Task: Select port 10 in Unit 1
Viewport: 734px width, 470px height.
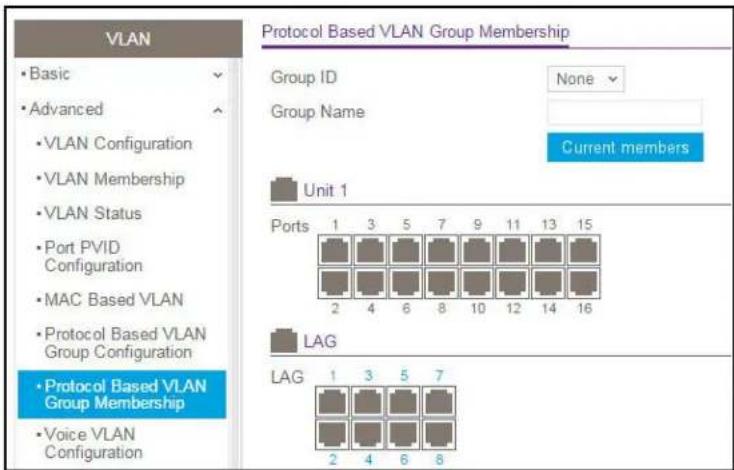Action: [x=477, y=283]
